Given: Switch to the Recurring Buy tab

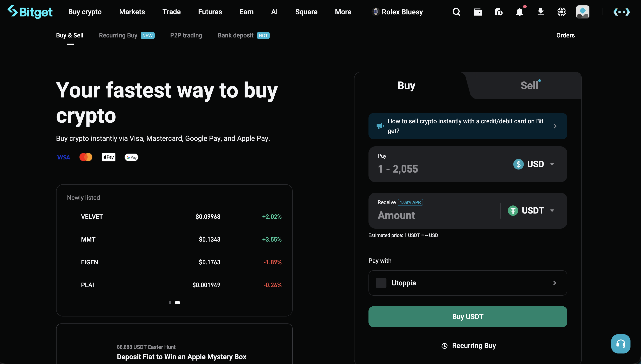Looking at the screenshot, I should pos(118,35).
